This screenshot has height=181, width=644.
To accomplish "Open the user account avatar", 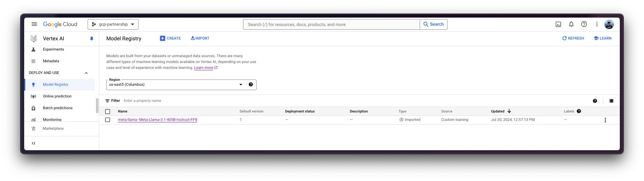I will (x=609, y=24).
